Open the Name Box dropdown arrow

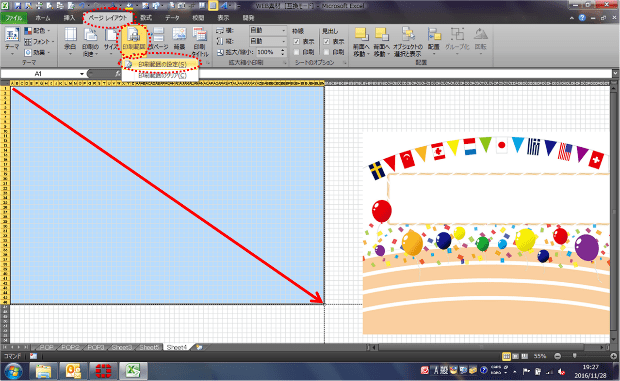pyautogui.click(x=82, y=74)
